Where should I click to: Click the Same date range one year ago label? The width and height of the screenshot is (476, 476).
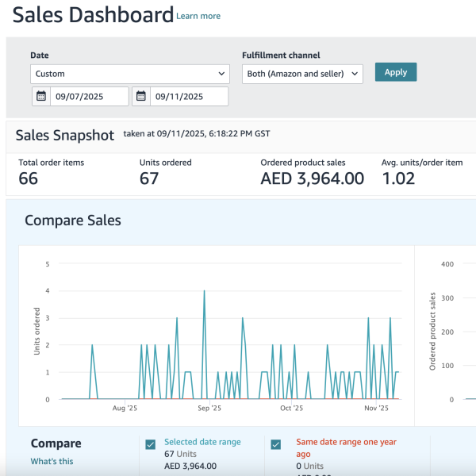(346, 447)
